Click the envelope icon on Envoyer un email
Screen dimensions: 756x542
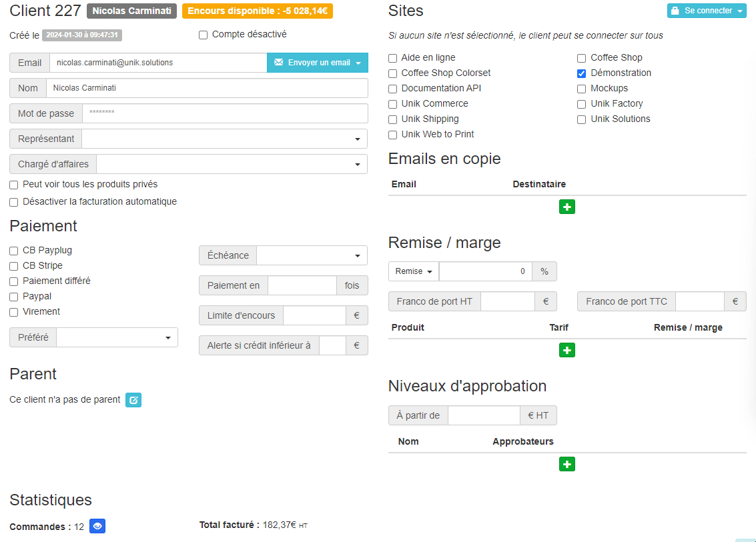pos(278,63)
